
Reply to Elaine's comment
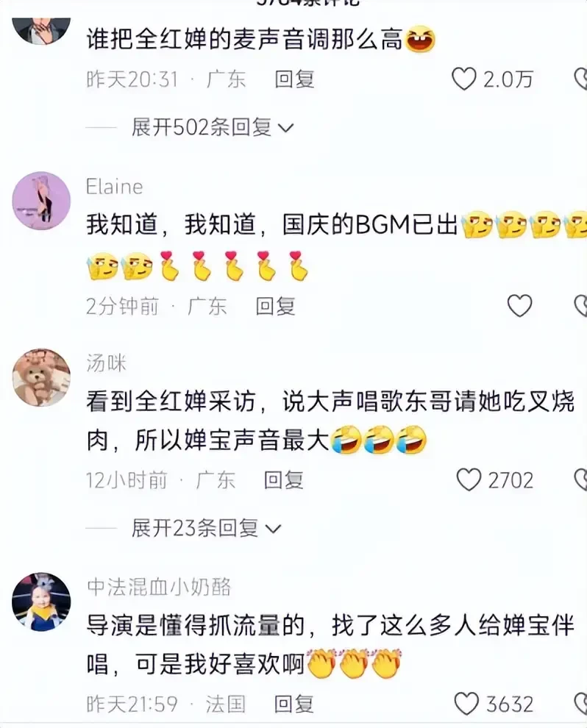tap(275, 307)
